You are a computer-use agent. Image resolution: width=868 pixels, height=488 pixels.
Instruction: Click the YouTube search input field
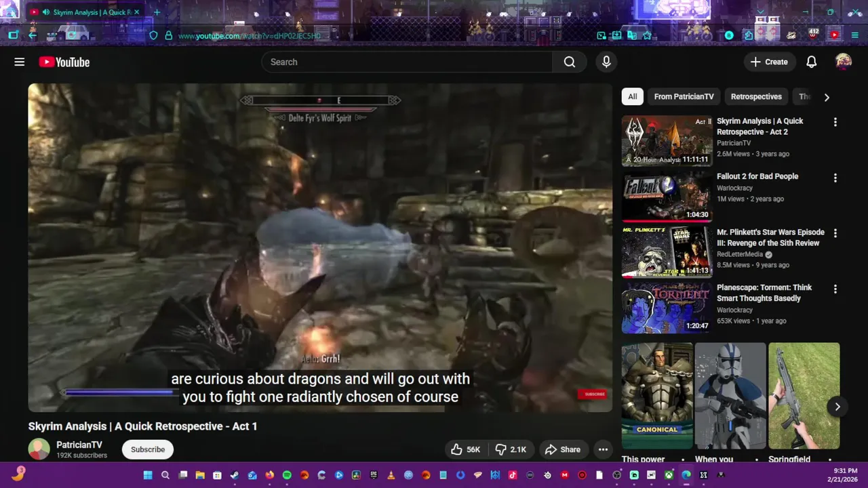[x=407, y=62]
